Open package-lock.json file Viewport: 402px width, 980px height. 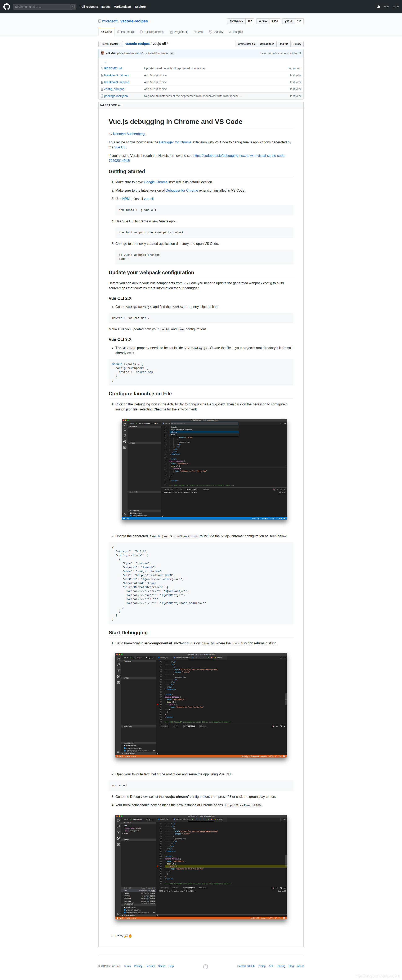click(x=116, y=96)
